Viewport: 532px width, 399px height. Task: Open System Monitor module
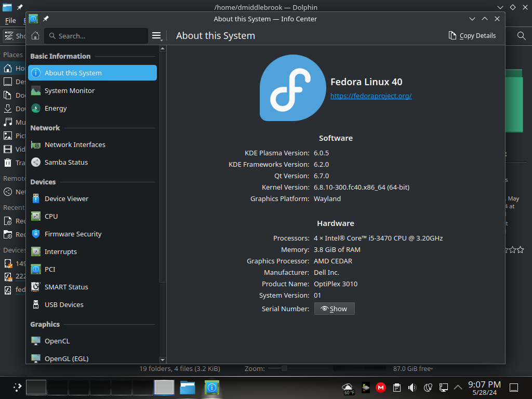point(92,90)
